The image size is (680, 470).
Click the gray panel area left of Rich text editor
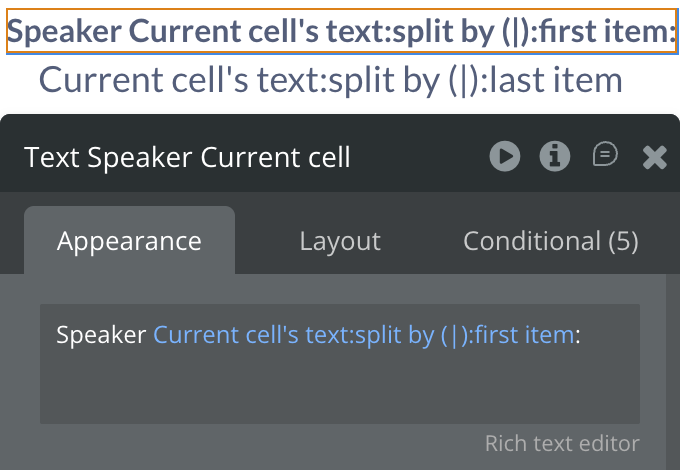click(250, 443)
